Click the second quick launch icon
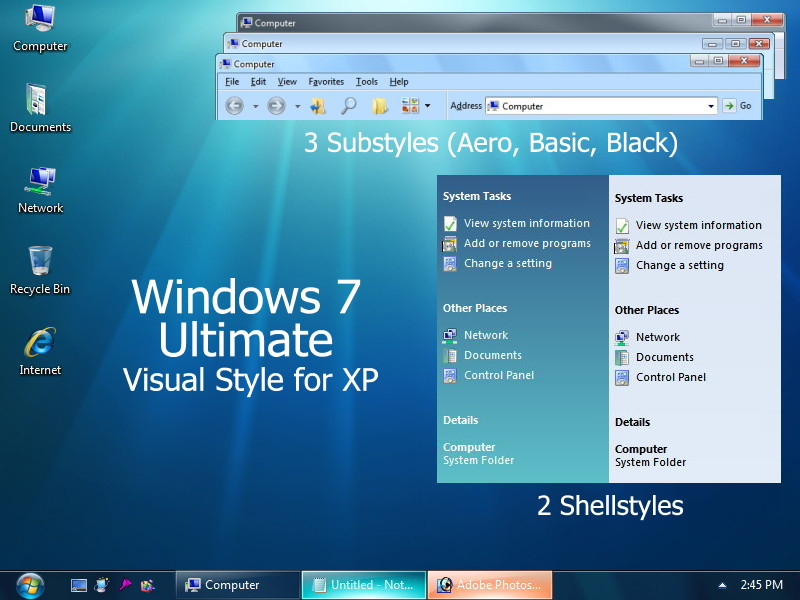 click(x=102, y=585)
